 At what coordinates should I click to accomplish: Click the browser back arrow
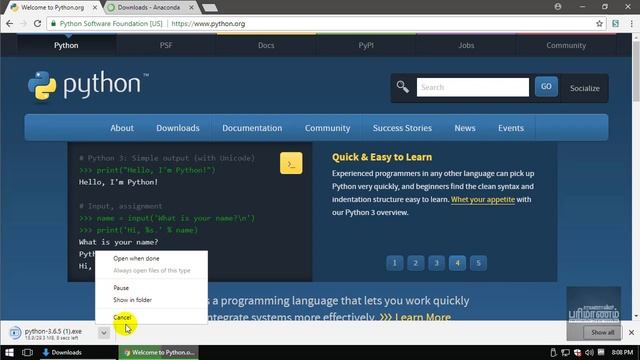9,24
